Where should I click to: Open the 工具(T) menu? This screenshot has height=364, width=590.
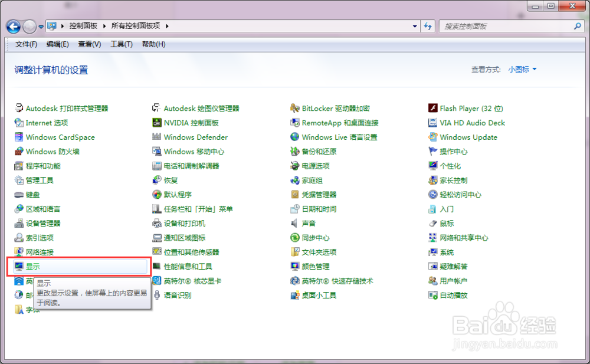pyautogui.click(x=121, y=44)
